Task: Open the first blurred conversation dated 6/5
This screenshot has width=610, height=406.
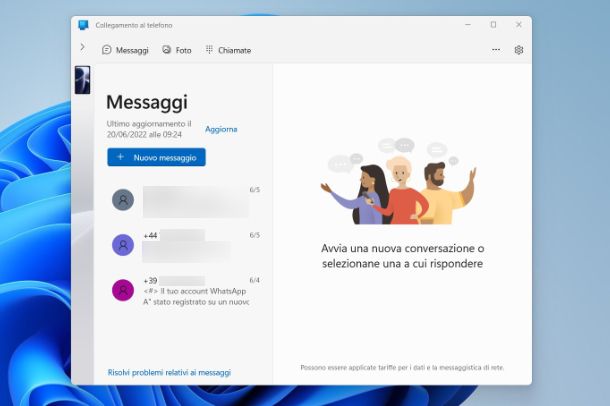Action: click(x=186, y=200)
